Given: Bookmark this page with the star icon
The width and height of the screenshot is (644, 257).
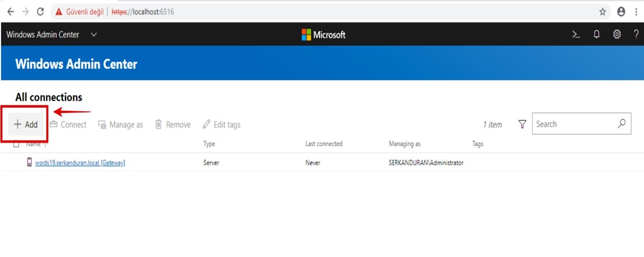Looking at the screenshot, I should pos(603,12).
